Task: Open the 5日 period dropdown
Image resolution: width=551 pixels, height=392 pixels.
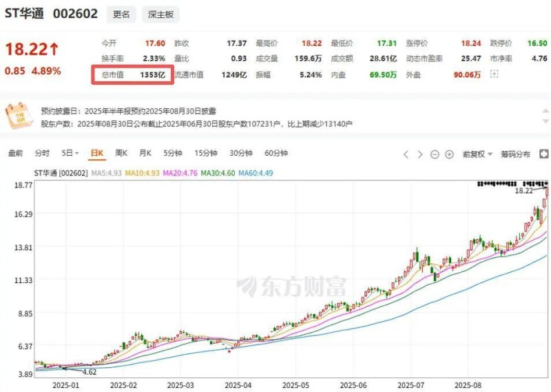Action: [70, 153]
